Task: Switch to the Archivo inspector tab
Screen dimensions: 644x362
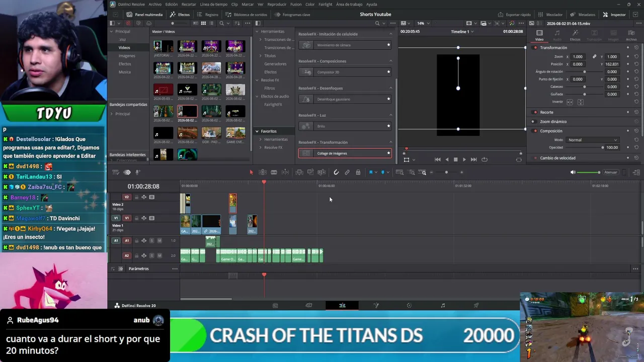Action: (631, 35)
